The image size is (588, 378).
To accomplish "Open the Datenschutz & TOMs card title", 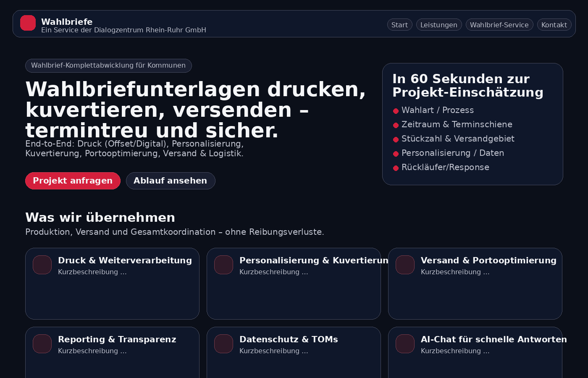I will click(289, 339).
